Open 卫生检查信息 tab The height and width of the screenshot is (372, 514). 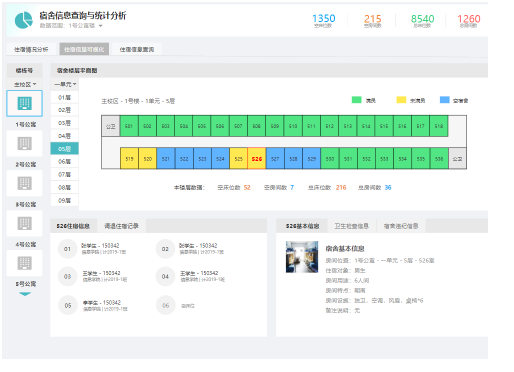[352, 226]
